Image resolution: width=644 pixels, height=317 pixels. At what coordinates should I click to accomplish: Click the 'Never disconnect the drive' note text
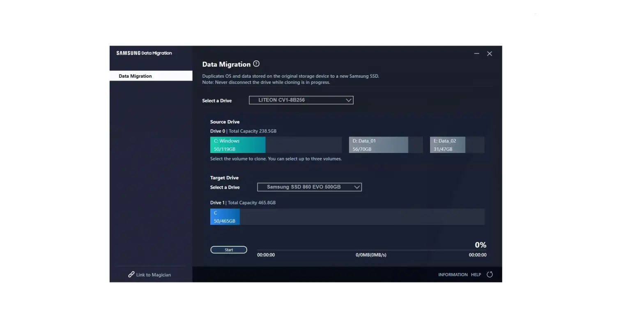[266, 82]
